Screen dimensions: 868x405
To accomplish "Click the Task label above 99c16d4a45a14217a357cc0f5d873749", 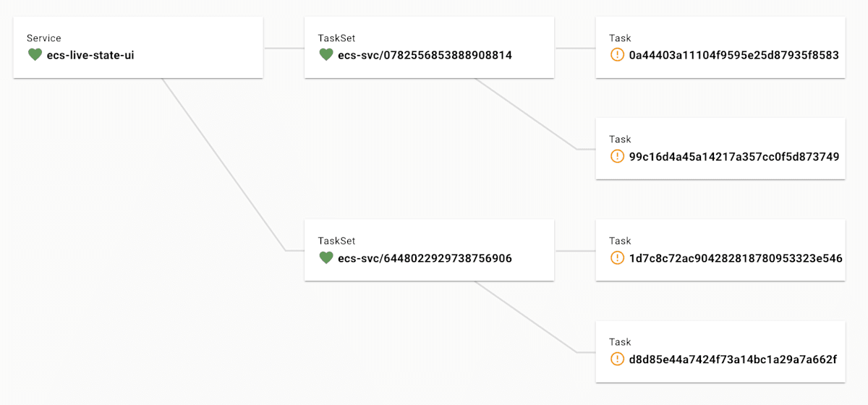I will click(620, 140).
